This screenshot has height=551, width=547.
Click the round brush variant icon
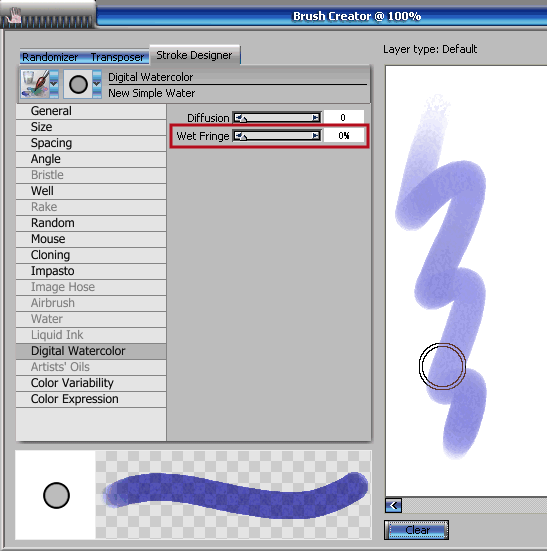click(x=78, y=84)
